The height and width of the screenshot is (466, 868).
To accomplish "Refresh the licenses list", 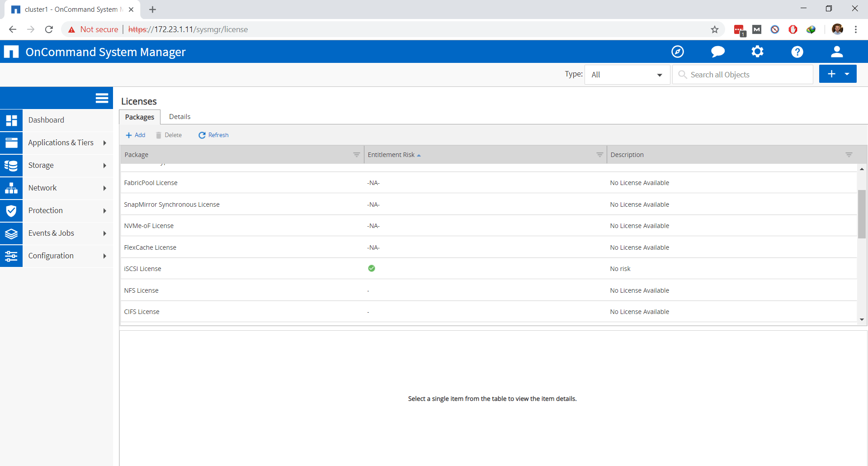I will click(x=213, y=135).
